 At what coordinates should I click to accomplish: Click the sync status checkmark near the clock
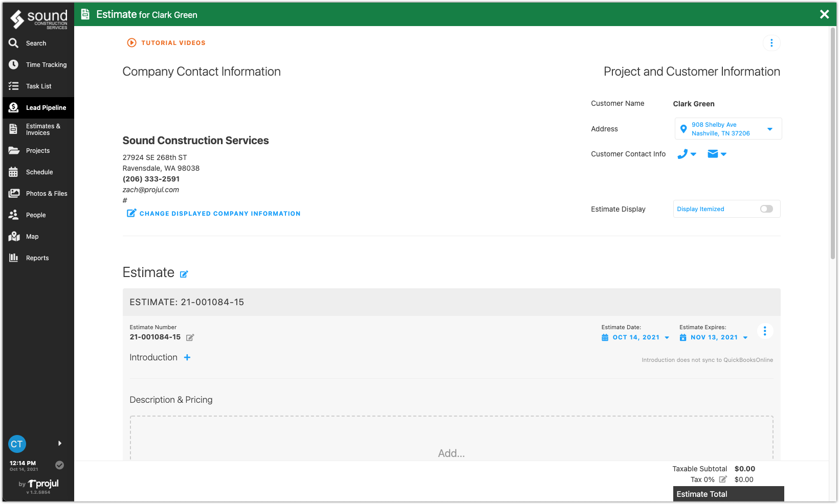pos(59,465)
